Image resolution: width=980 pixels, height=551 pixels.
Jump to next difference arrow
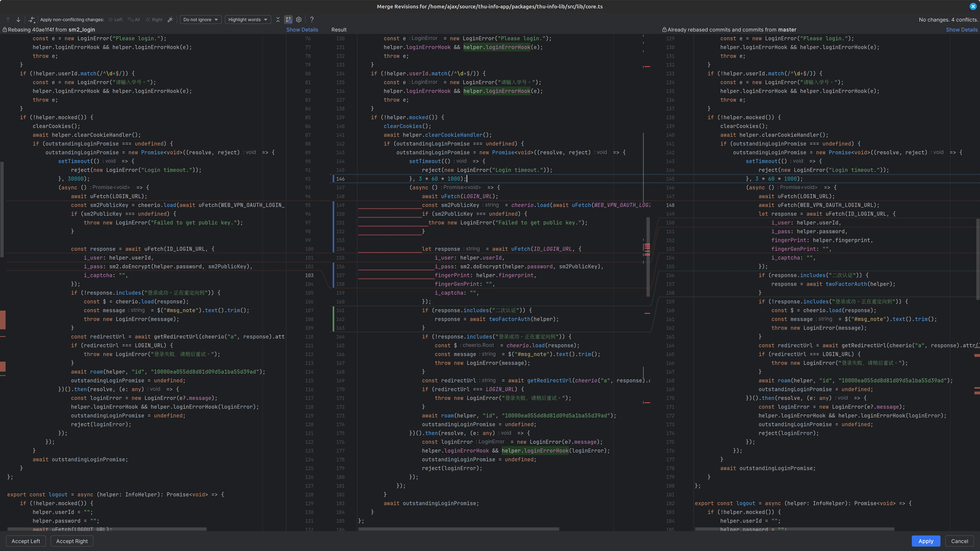[x=18, y=19]
